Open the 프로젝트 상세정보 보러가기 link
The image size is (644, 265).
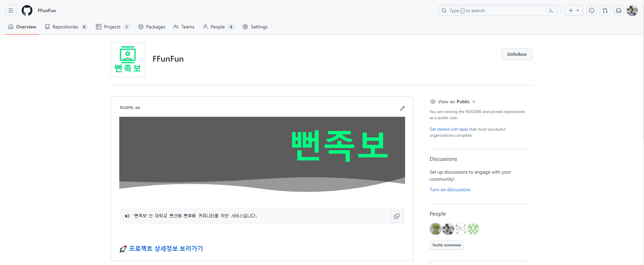tap(166, 248)
